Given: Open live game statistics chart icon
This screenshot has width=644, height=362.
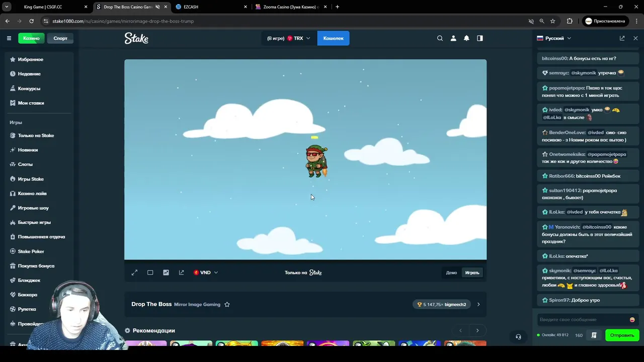Looking at the screenshot, I should click(x=166, y=273).
